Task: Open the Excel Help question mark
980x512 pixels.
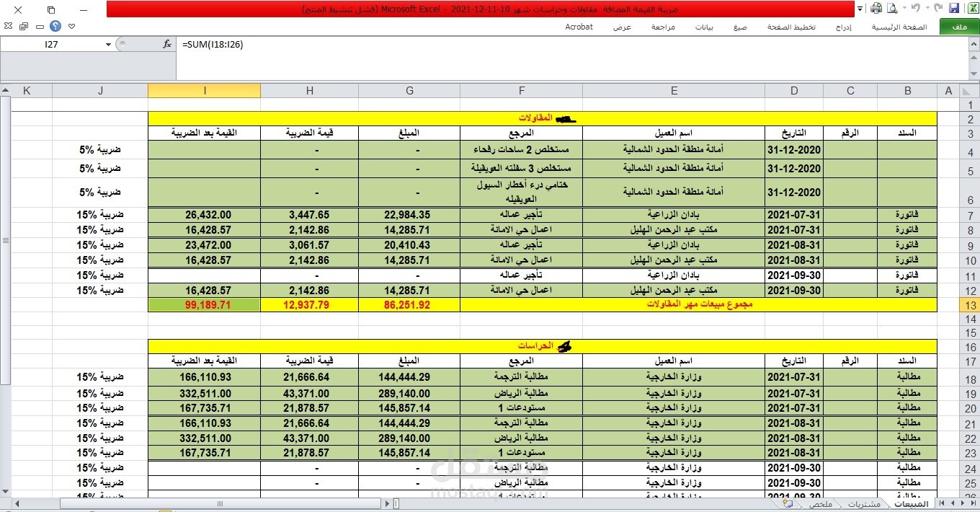Action: click(x=55, y=26)
